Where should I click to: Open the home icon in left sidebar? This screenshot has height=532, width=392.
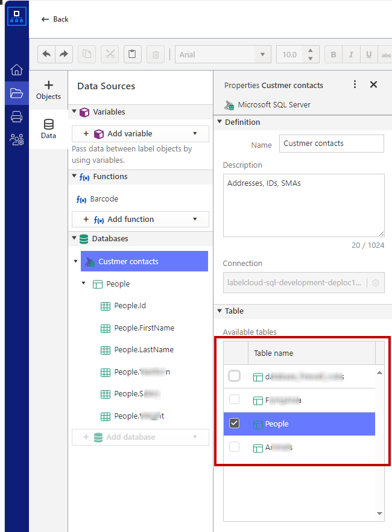tap(16, 70)
